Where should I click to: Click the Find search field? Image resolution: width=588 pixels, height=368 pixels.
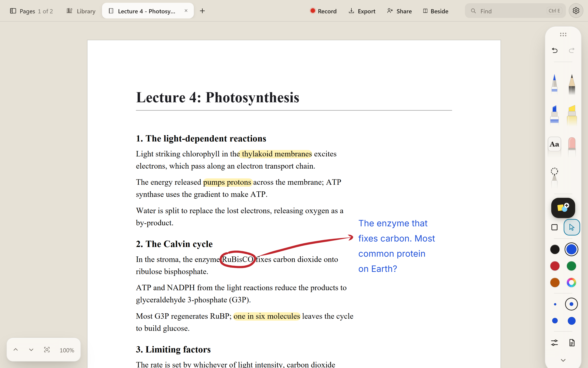click(x=515, y=11)
